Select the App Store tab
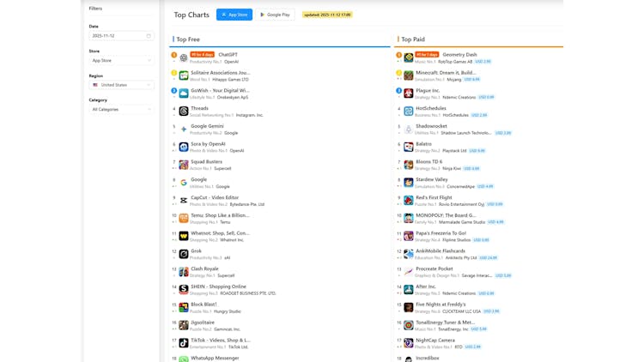Viewport: 644px width, 362px height. 234,15
